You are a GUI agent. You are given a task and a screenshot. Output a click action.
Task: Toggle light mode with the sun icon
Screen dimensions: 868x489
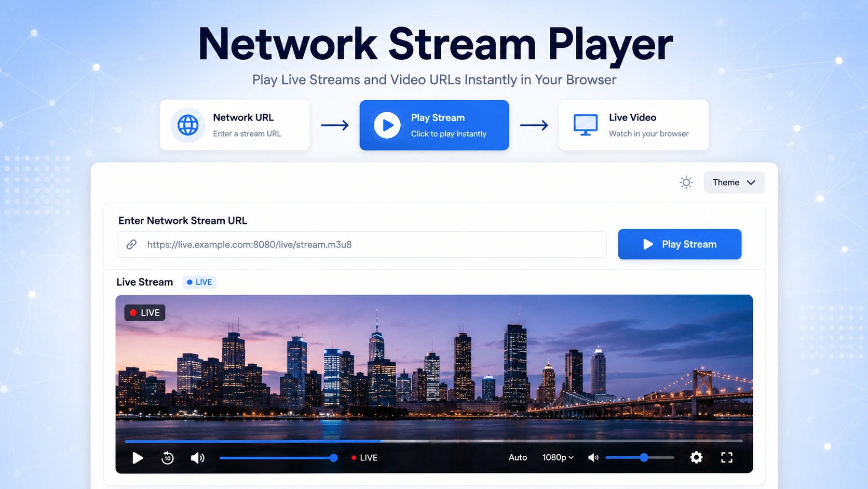pyautogui.click(x=686, y=182)
